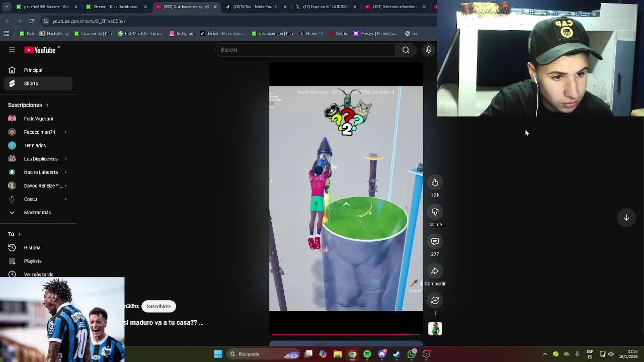The width and height of the screenshot is (644, 362).
Task: Reload the page with refresh button
Action: coord(31,21)
